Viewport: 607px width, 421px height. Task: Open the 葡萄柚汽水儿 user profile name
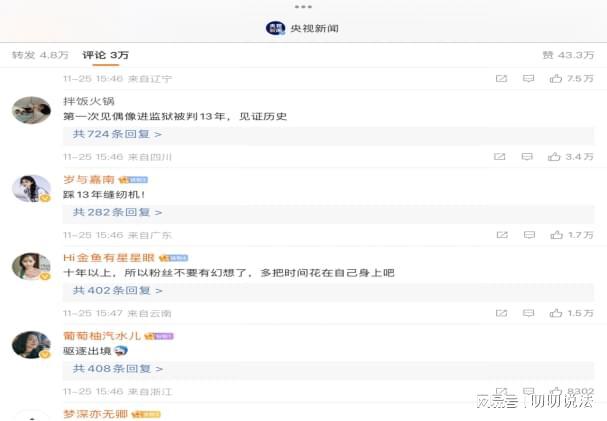click(x=102, y=335)
